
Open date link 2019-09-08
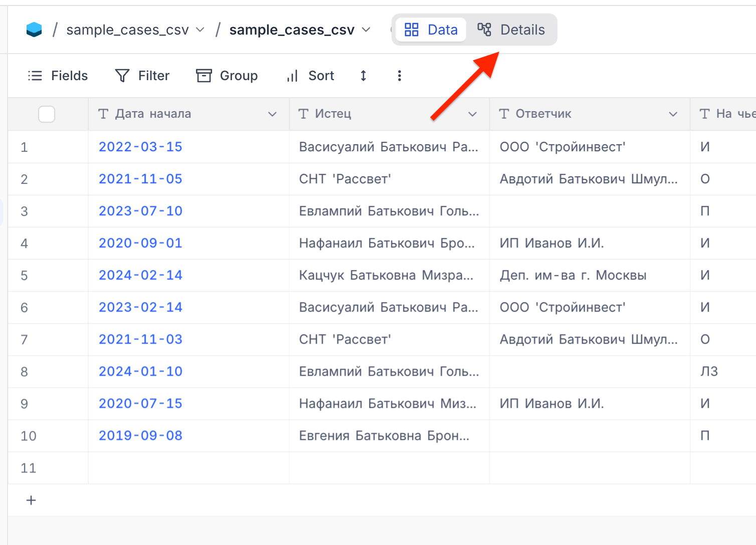[140, 435]
